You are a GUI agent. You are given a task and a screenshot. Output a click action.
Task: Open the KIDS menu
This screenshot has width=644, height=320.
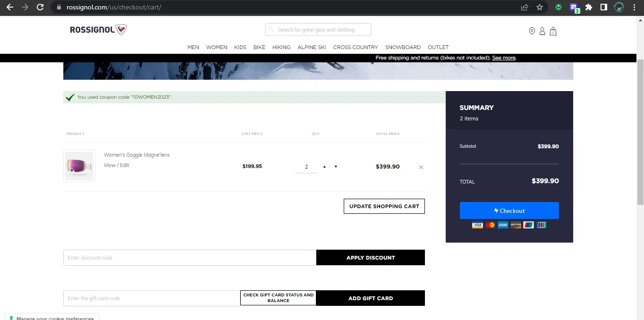pos(240,47)
